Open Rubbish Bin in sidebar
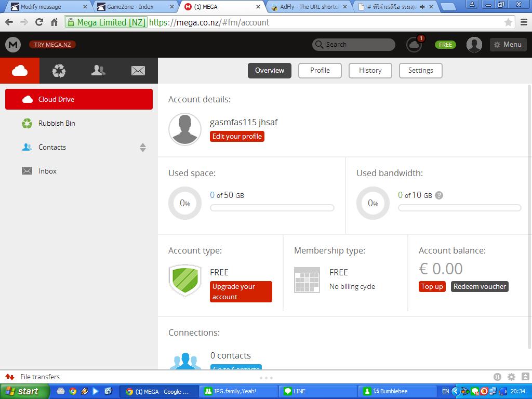The image size is (532, 399). tap(79, 123)
